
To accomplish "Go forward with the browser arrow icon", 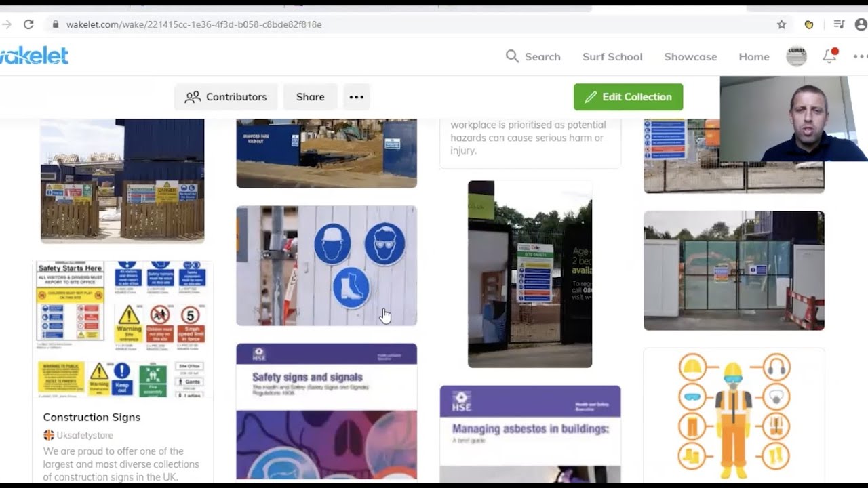I will (x=7, y=24).
